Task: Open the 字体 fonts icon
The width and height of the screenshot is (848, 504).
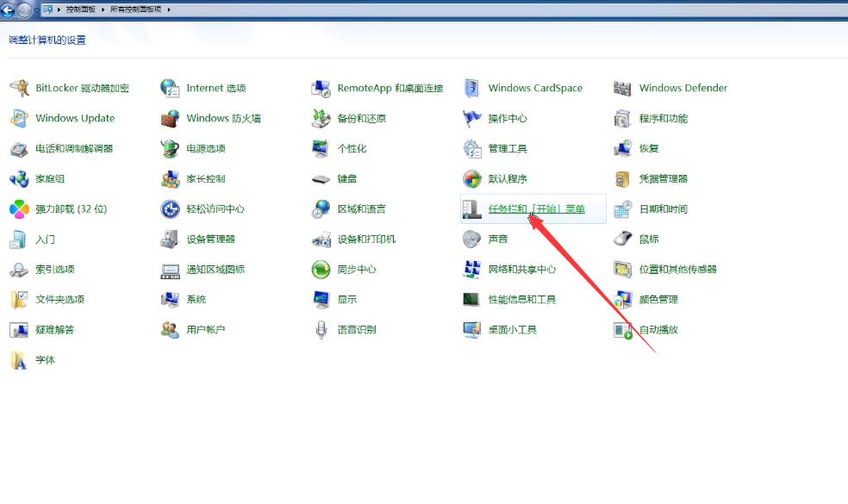Action: click(x=19, y=360)
